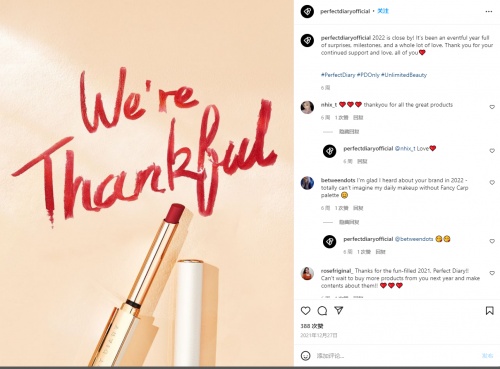Collapse replies under nhix_t comment
Screen dimensions: 500x369
[349, 132]
